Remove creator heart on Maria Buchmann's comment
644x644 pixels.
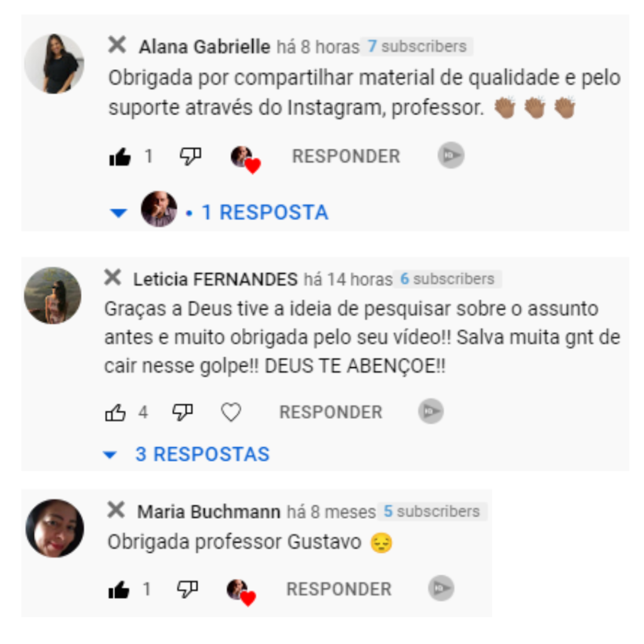tap(241, 592)
